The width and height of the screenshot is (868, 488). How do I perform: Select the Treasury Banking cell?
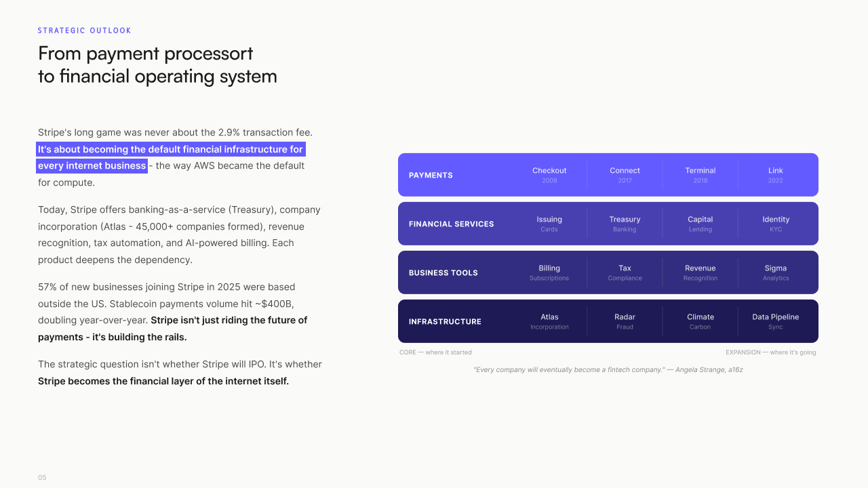click(625, 224)
